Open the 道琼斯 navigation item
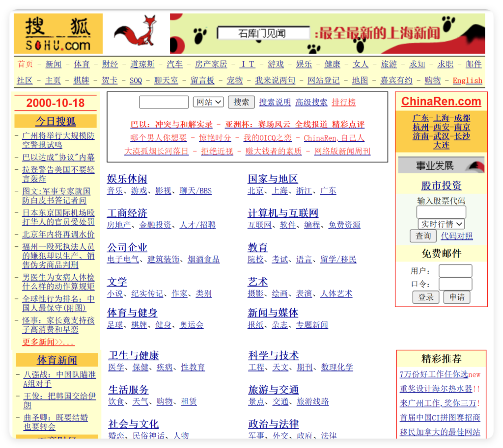Image resolution: width=503 pixels, height=448 pixels. (142, 64)
